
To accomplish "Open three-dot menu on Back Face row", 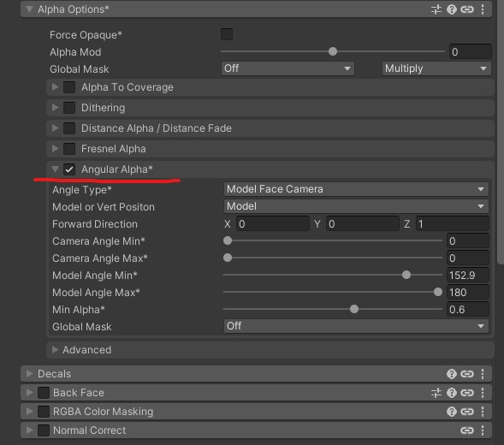I will pyautogui.click(x=483, y=393).
